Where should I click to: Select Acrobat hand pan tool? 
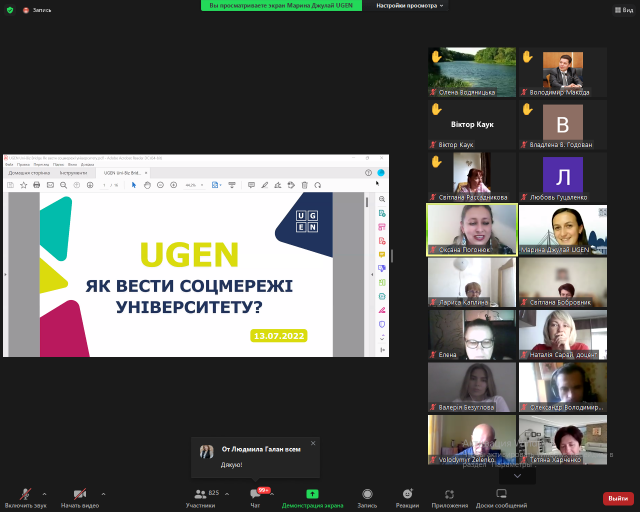coord(147,185)
